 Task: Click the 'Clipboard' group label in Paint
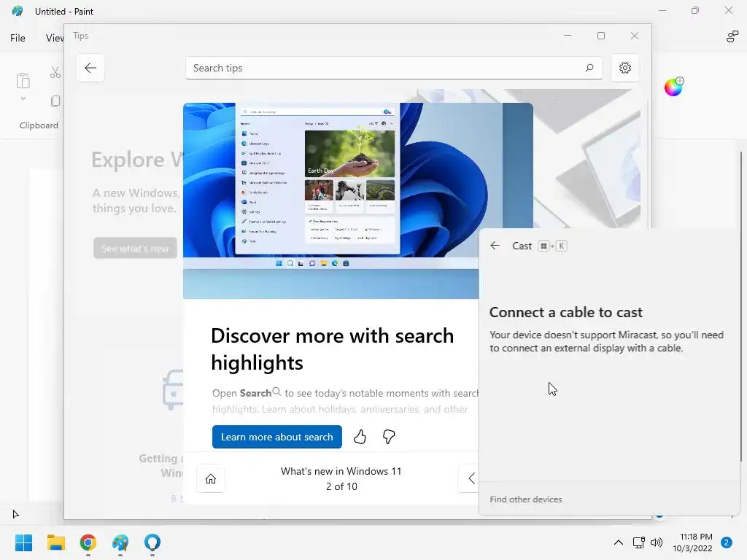coord(39,125)
